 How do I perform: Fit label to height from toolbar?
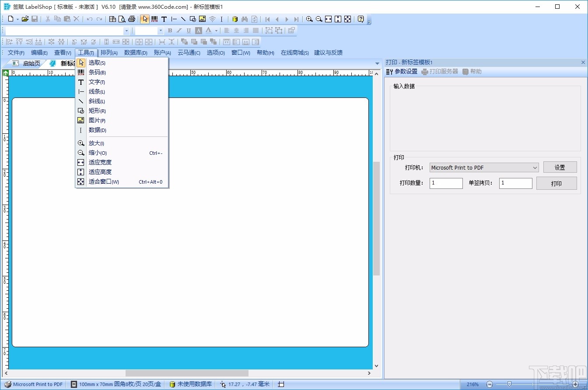point(338,19)
